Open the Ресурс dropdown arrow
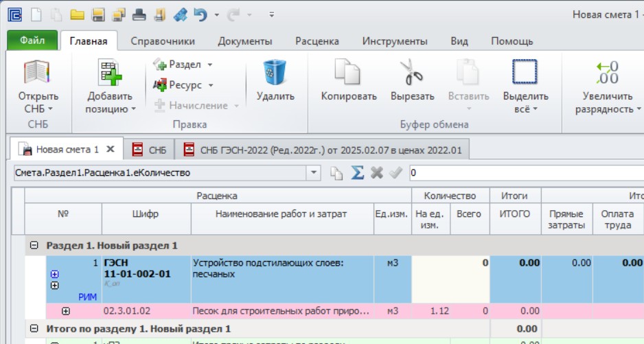 point(211,85)
